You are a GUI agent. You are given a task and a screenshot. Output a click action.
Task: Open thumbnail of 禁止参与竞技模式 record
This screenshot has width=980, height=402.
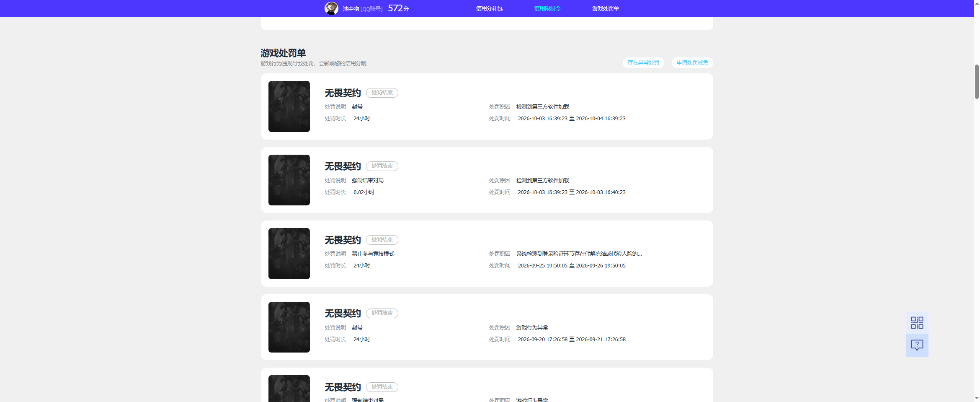tap(289, 254)
